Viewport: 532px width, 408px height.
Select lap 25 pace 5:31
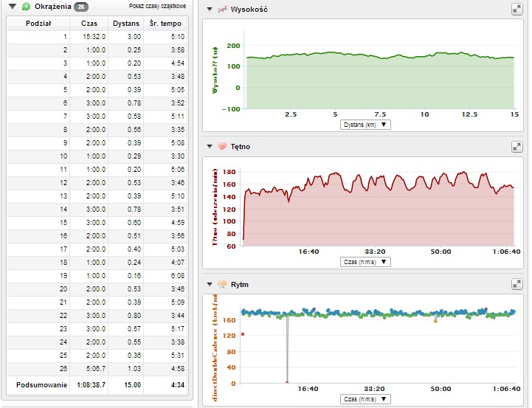pos(178,355)
